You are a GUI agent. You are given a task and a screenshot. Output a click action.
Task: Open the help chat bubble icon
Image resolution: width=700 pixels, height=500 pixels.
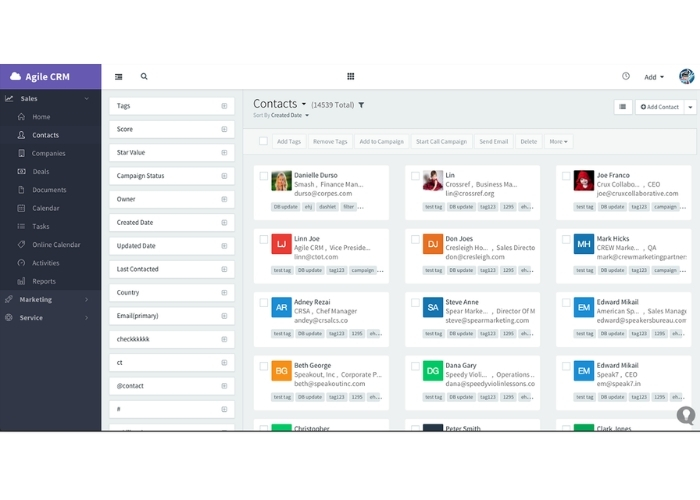[686, 415]
